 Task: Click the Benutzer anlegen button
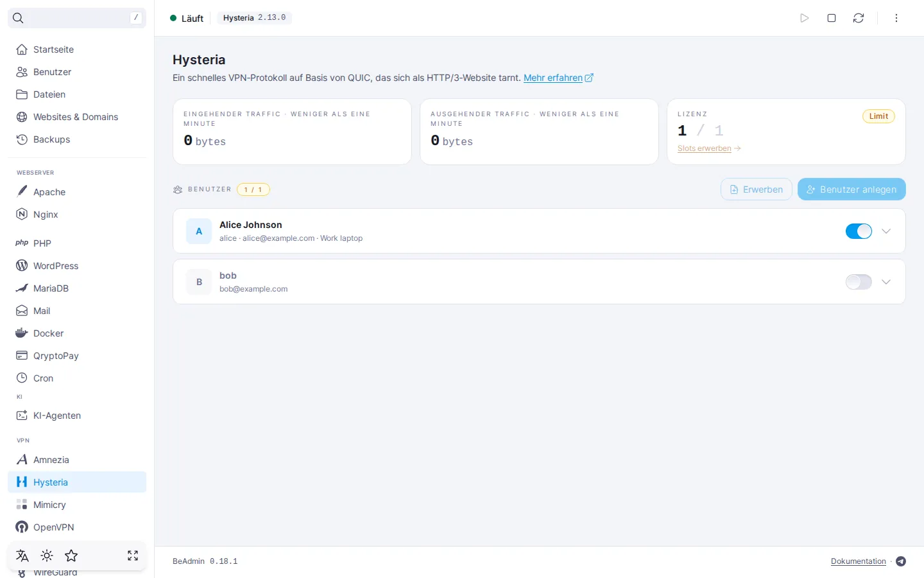point(851,189)
